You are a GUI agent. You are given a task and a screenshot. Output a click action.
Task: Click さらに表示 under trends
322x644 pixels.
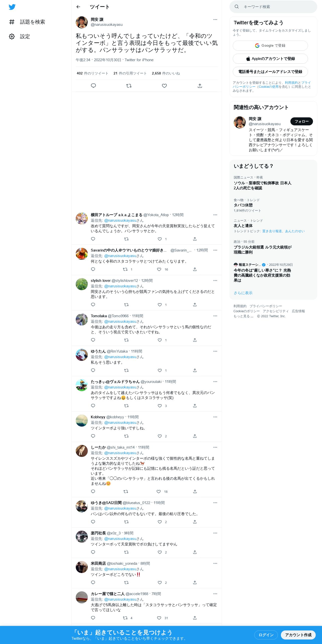click(243, 293)
